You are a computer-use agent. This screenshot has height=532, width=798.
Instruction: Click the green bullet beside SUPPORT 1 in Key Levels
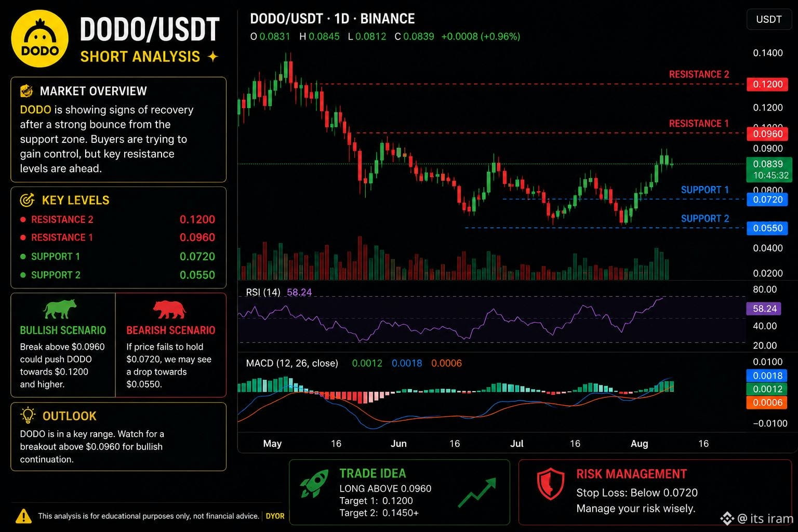pos(23,257)
